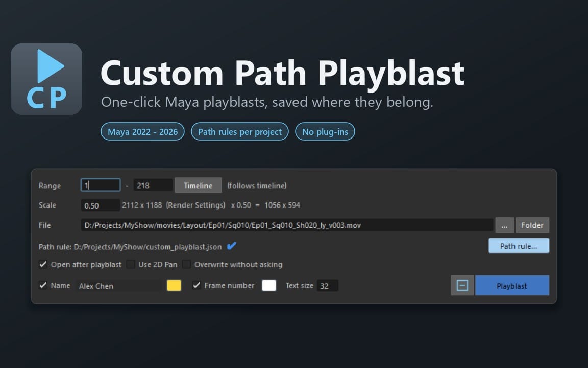Click the File path text field
Image resolution: width=588 pixels, height=368 pixels.
point(287,225)
